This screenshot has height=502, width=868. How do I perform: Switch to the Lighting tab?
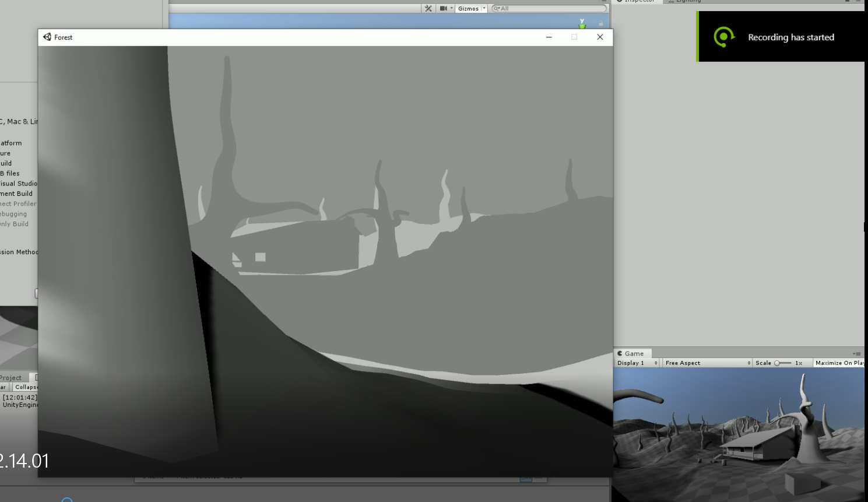(684, 1)
